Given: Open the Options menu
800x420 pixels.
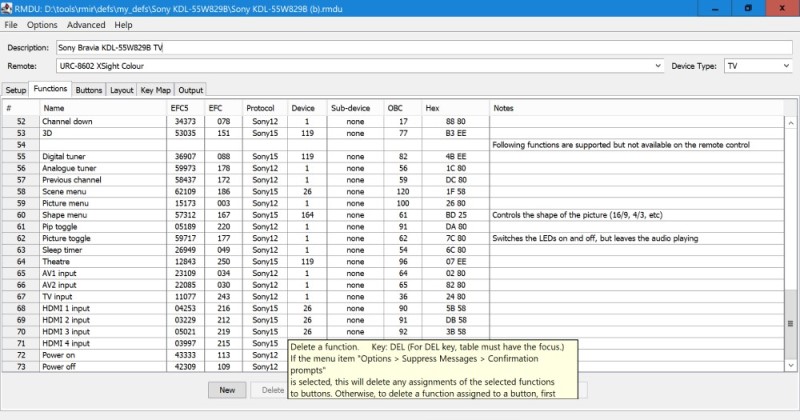Looking at the screenshot, I should (42, 24).
